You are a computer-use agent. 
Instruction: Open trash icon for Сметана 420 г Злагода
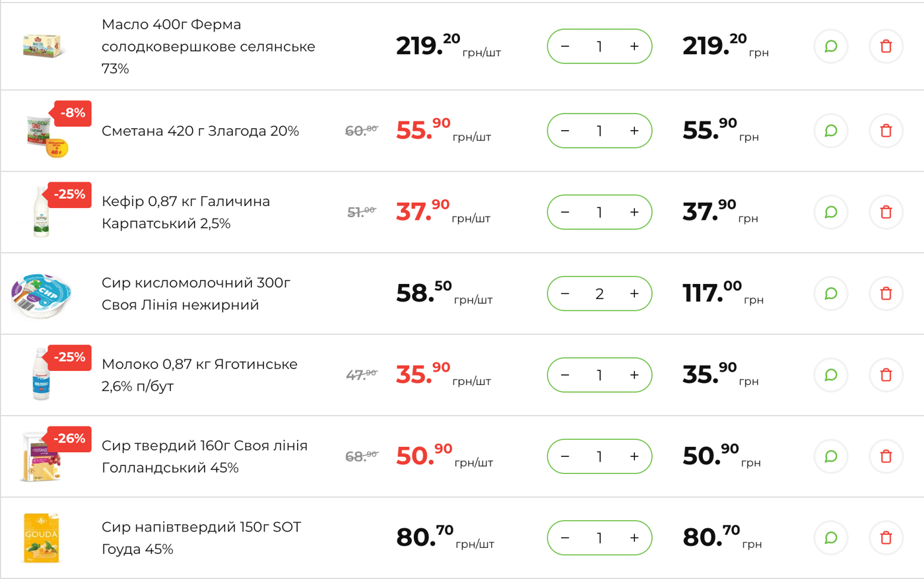click(x=886, y=131)
